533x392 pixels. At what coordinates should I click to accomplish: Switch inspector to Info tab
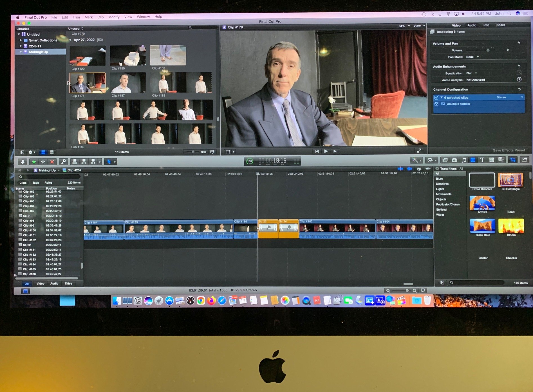click(x=486, y=25)
